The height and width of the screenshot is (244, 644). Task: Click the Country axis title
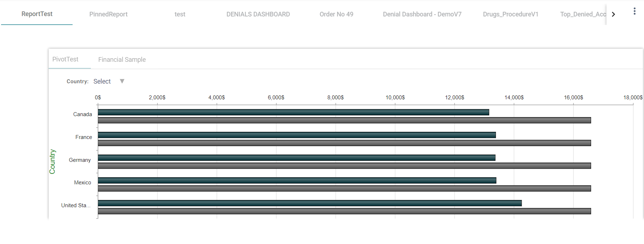point(52,161)
